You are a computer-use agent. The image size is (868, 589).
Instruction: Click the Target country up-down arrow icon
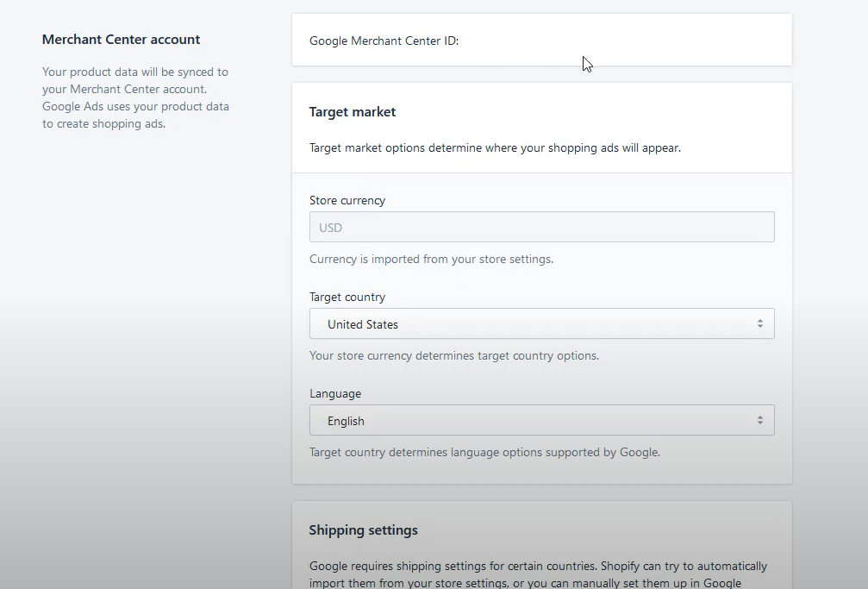coord(760,324)
